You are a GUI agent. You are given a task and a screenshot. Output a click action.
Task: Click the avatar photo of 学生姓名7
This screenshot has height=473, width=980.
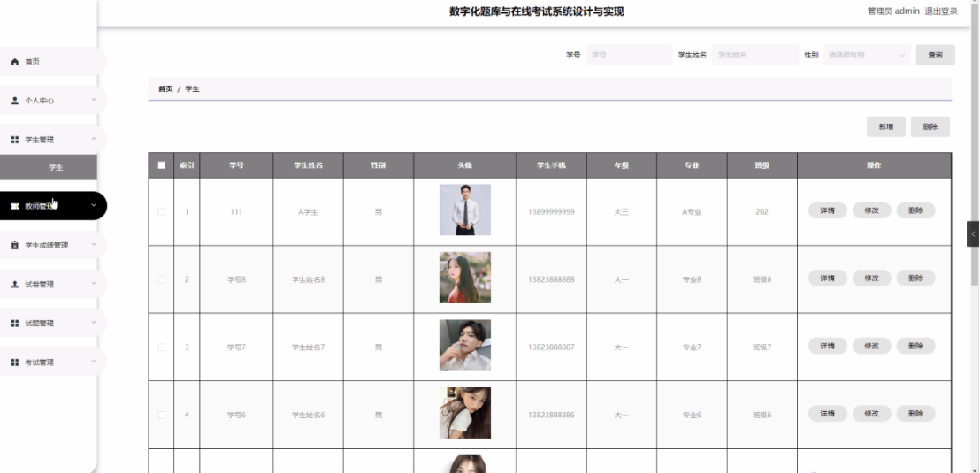tap(465, 346)
